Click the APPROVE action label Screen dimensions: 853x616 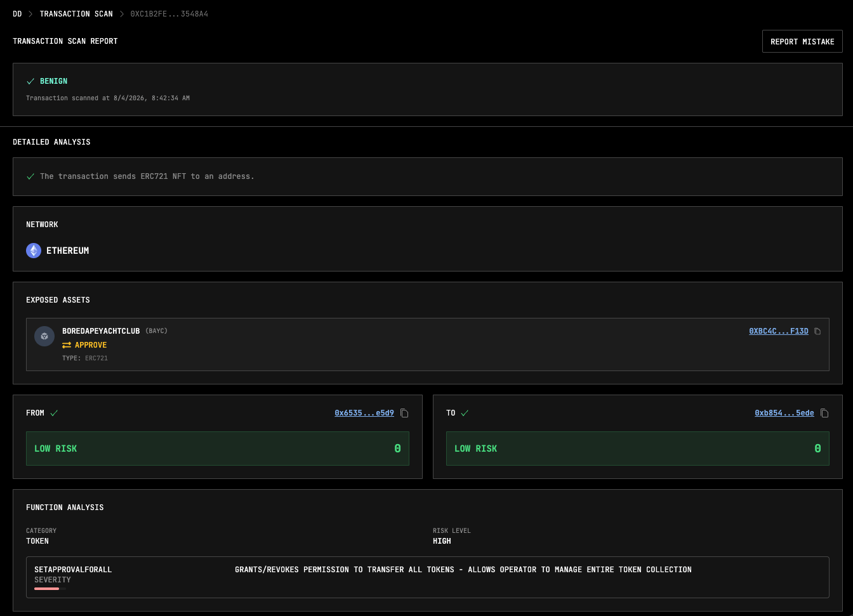[x=91, y=345]
